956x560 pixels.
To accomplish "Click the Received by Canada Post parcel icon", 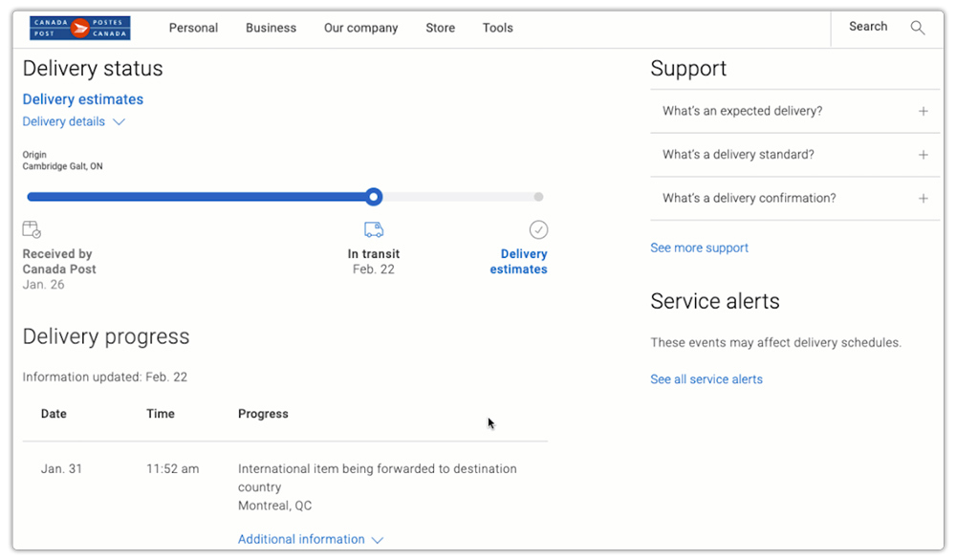I will (x=32, y=229).
